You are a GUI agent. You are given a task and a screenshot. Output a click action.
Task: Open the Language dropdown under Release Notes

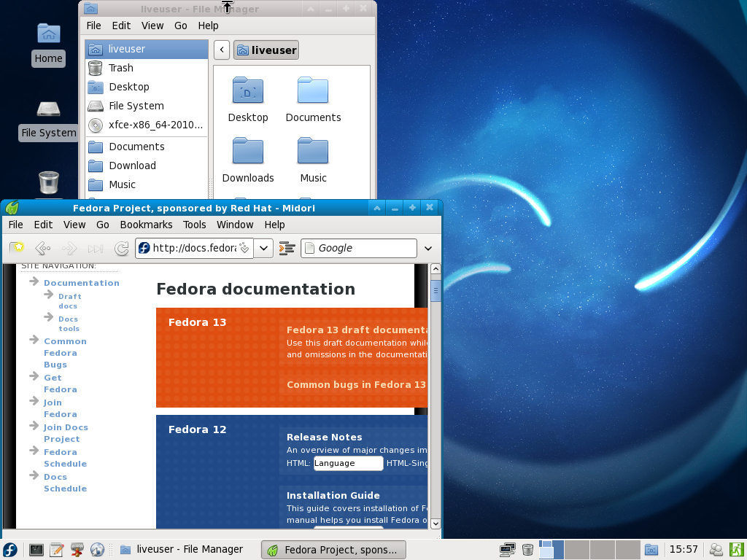coord(348,463)
